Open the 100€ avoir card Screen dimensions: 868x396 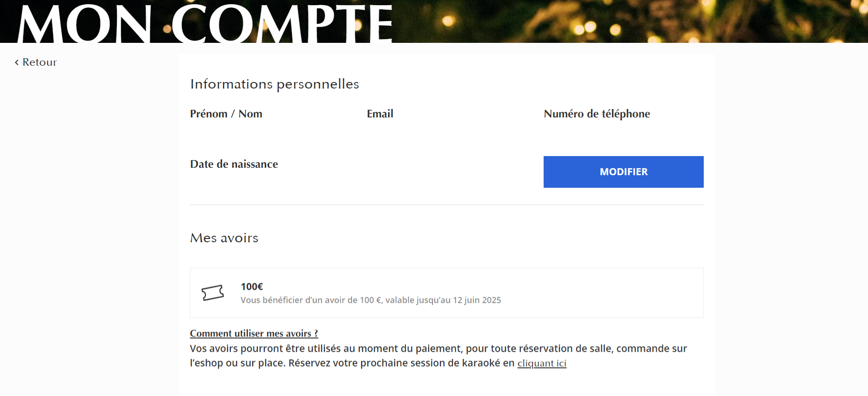click(447, 293)
